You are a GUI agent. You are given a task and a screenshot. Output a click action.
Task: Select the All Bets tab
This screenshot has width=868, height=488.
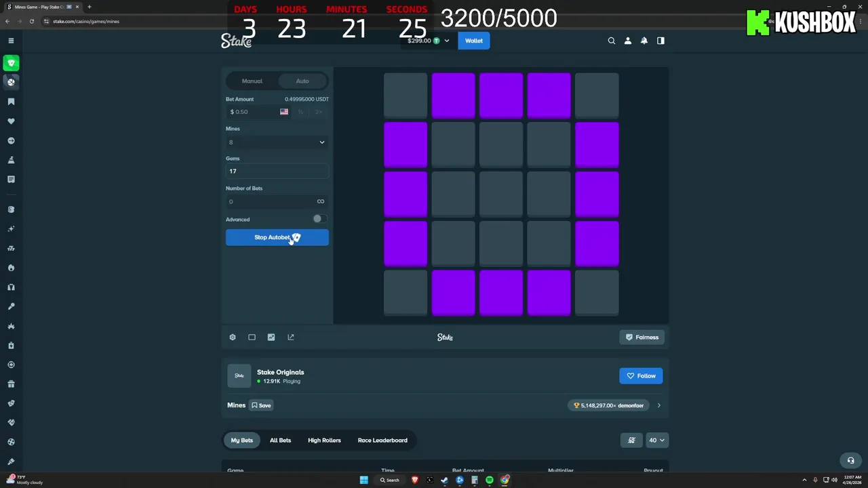pos(280,441)
